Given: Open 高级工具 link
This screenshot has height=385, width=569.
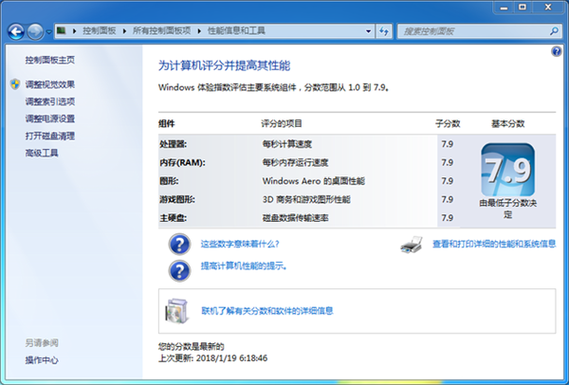Looking at the screenshot, I should [41, 153].
